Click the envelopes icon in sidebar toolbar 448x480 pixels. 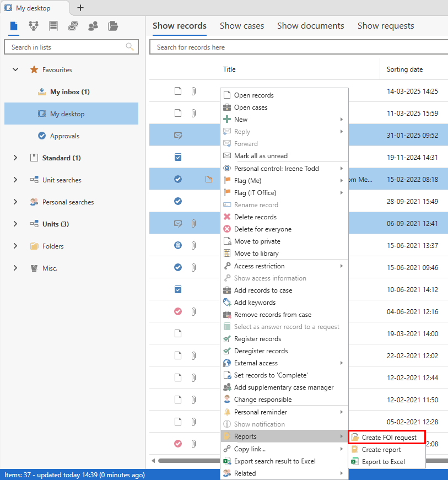[x=73, y=26]
